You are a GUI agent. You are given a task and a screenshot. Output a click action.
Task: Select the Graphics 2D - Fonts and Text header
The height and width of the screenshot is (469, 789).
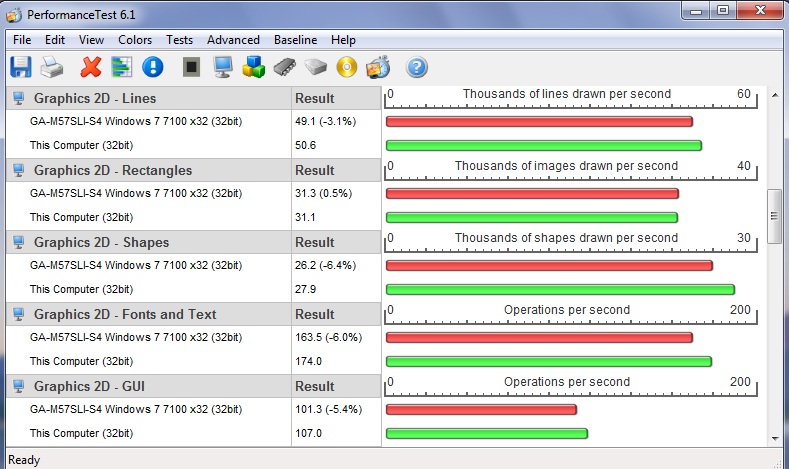(148, 314)
